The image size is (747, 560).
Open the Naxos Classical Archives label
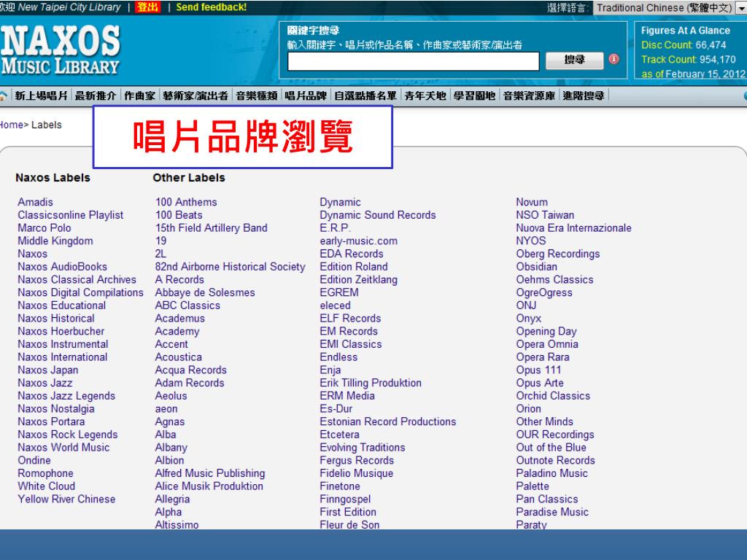[77, 279]
